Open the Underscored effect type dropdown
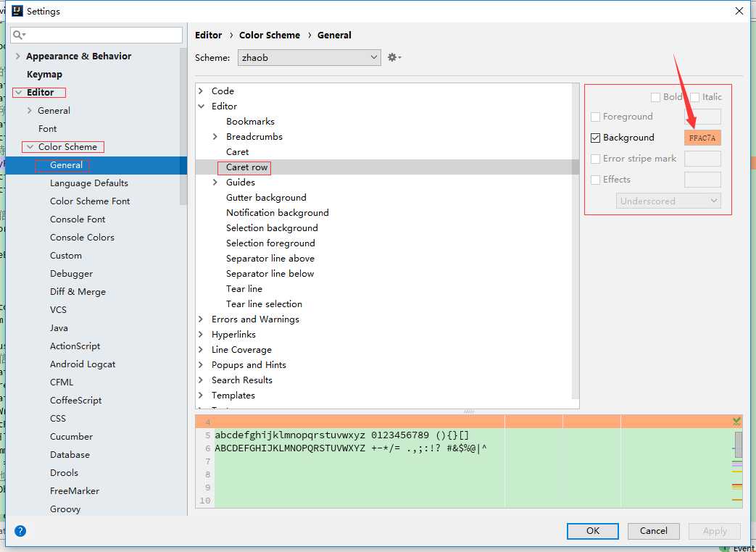Image resolution: width=756 pixels, height=552 pixels. tap(668, 201)
